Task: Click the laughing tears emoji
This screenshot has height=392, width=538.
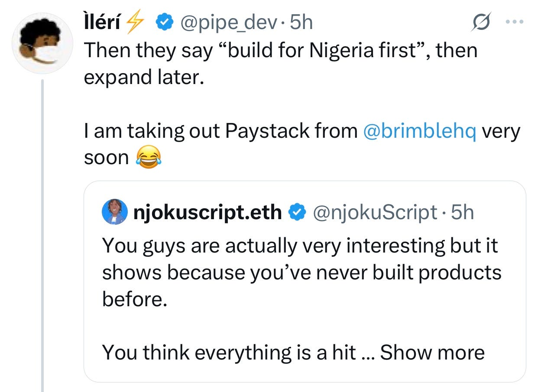Action: coord(148,158)
